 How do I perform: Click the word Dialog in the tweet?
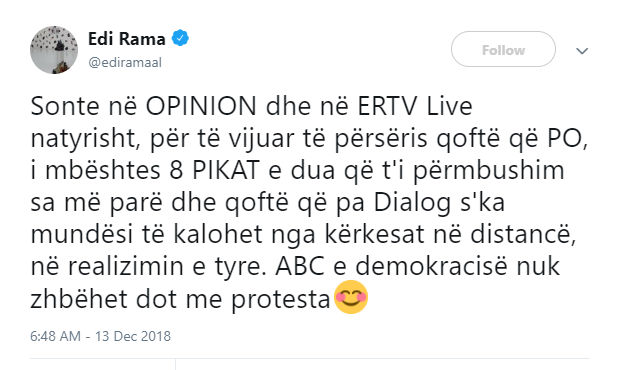(412, 203)
